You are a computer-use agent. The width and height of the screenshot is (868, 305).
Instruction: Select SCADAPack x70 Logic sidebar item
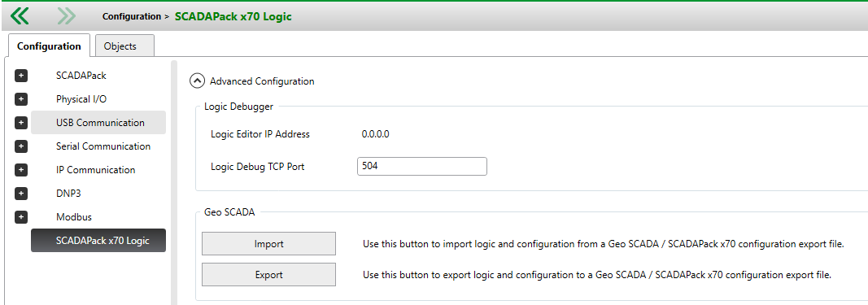point(98,241)
